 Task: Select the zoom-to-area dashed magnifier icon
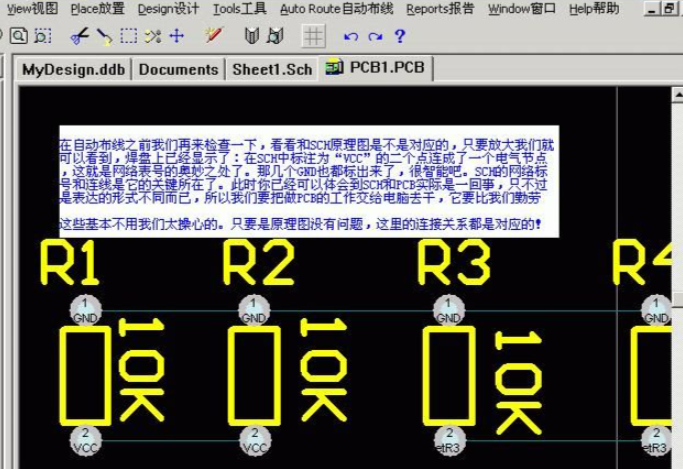[42, 36]
